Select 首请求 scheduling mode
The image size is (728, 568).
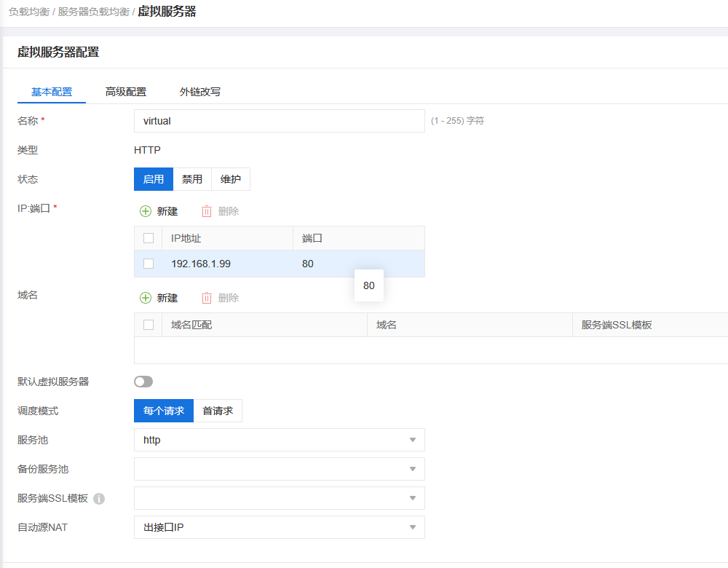point(218,411)
